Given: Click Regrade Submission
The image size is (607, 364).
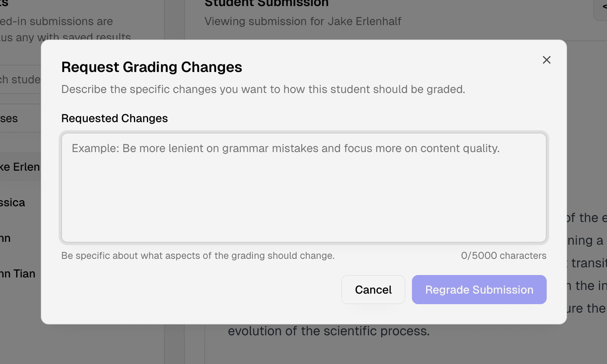Looking at the screenshot, I should 479,290.
